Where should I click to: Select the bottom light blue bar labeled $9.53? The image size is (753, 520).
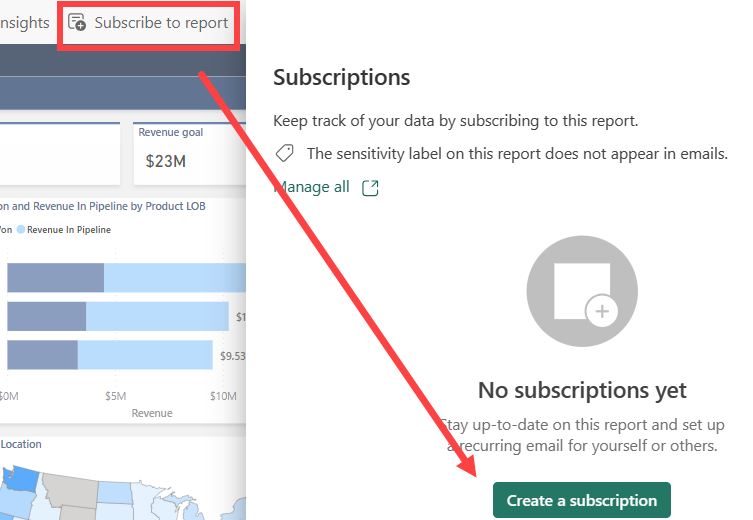[x=145, y=355]
